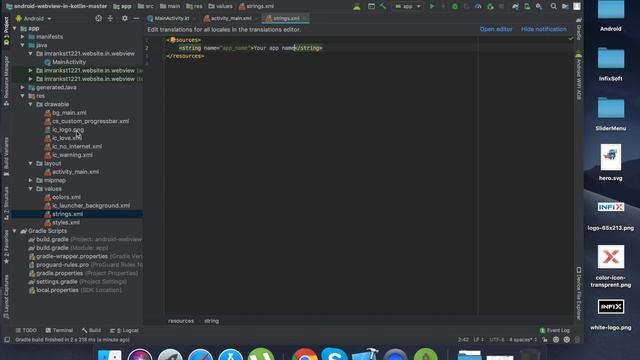Open Chrome from the Dock
Screen dimensions: 640x360
click(304, 354)
